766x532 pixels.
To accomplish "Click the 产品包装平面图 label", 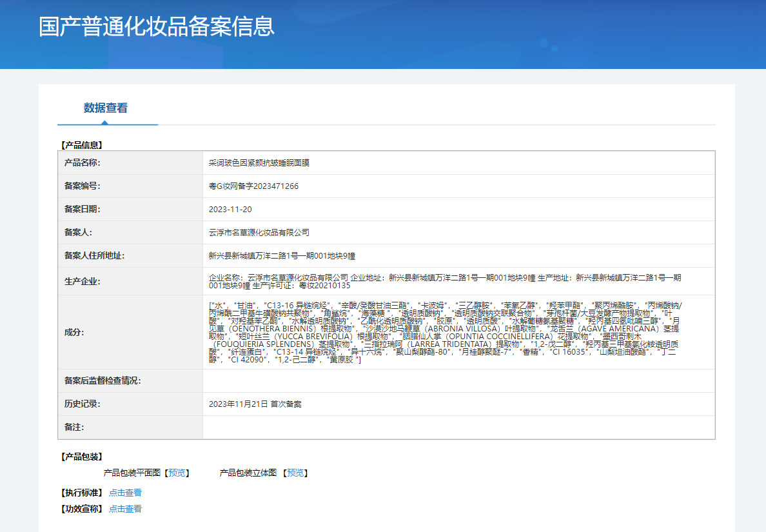I will click(132, 473).
